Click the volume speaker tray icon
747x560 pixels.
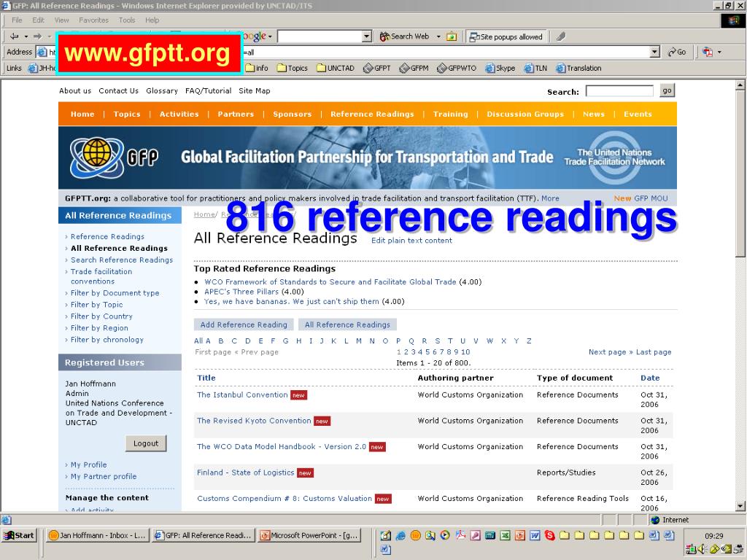point(703,549)
